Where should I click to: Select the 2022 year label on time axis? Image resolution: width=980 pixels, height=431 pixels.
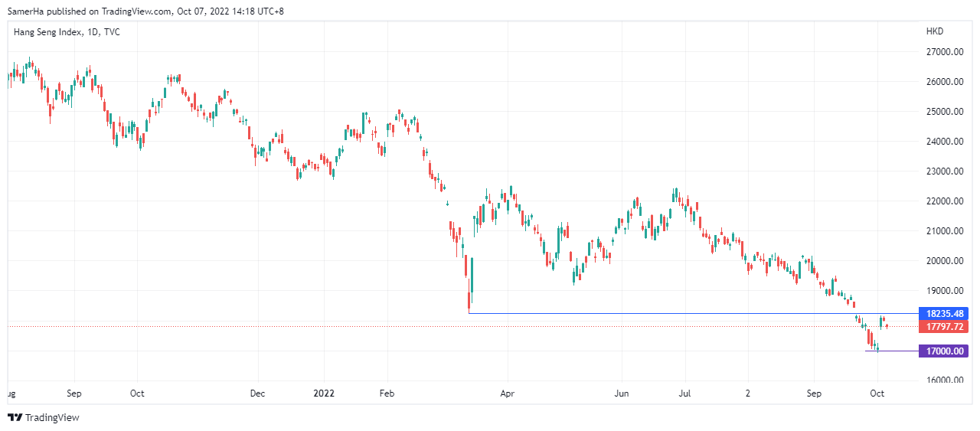[x=324, y=393]
